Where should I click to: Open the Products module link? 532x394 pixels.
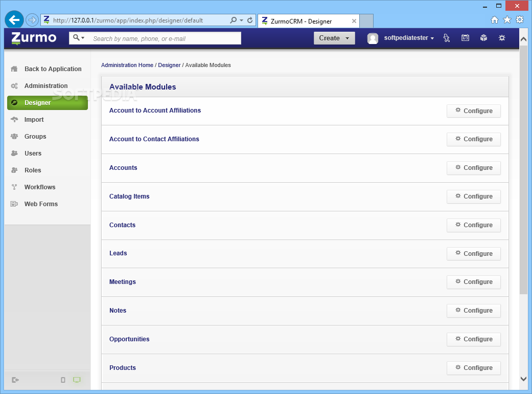point(123,368)
